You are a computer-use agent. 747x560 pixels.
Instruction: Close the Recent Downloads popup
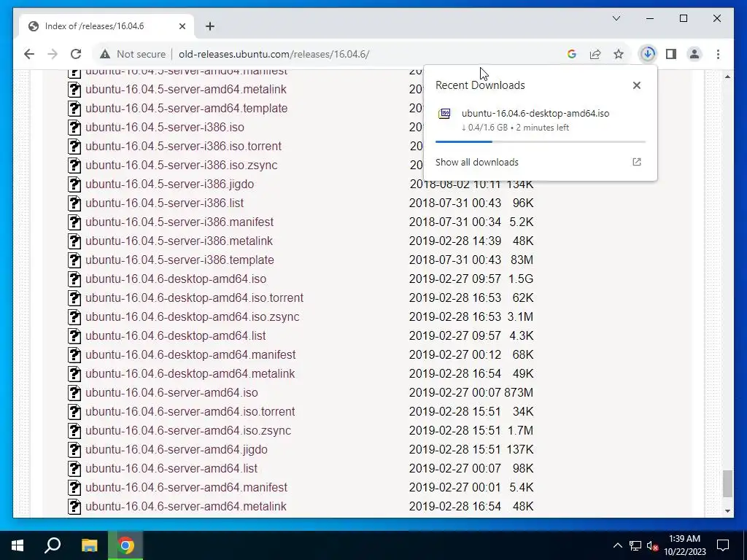click(636, 85)
